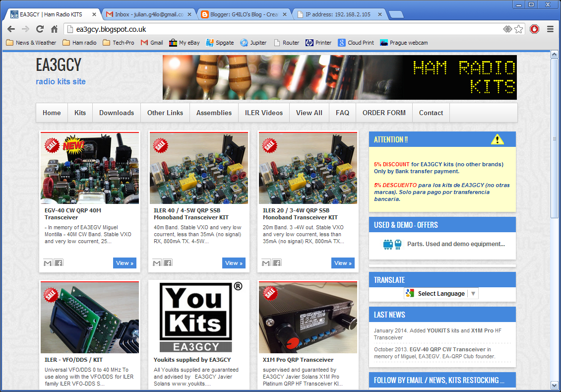Image resolution: width=561 pixels, height=392 pixels.
Task: Open the Tech-Pro bookmark folder
Action: click(x=119, y=43)
